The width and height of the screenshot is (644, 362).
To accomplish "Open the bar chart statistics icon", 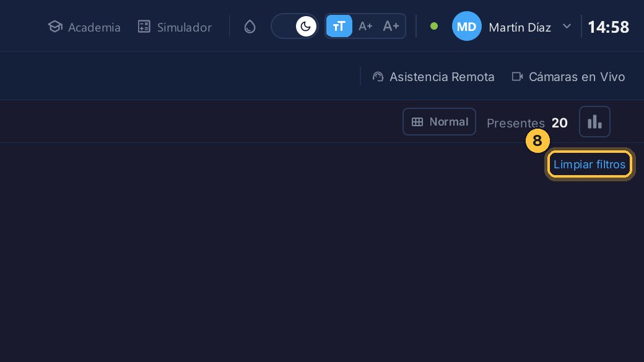I will click(594, 121).
